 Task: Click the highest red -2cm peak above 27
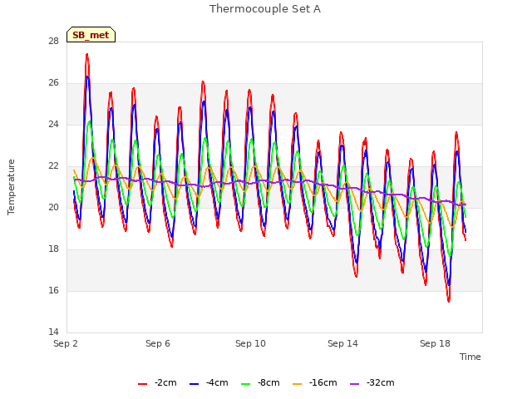click(87, 54)
